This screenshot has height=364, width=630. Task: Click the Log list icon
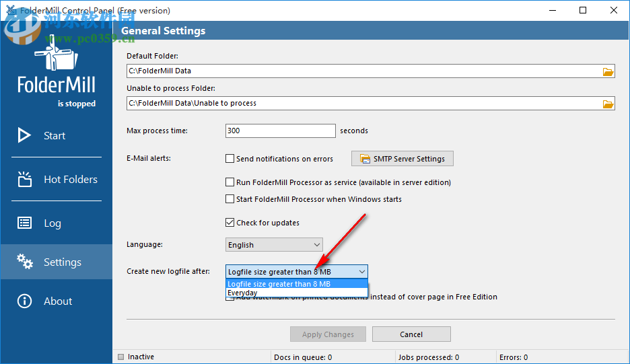pos(24,223)
